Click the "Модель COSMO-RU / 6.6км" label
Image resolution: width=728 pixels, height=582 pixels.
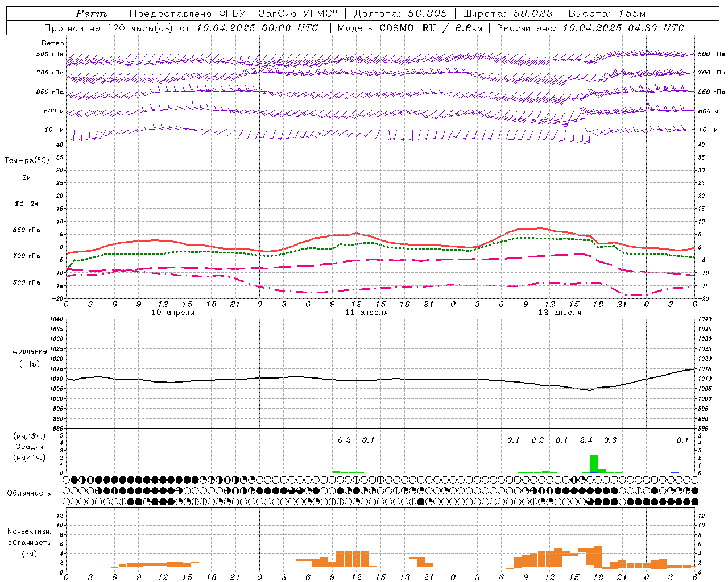[409, 28]
